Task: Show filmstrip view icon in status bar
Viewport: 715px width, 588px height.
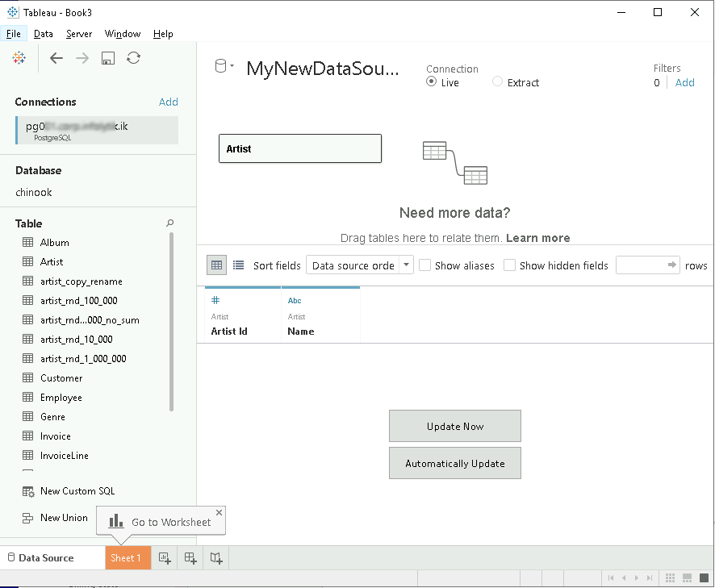Action: pos(688,578)
